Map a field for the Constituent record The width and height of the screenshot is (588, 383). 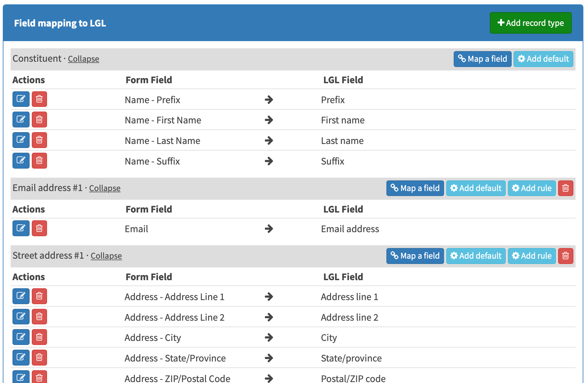[x=482, y=59]
